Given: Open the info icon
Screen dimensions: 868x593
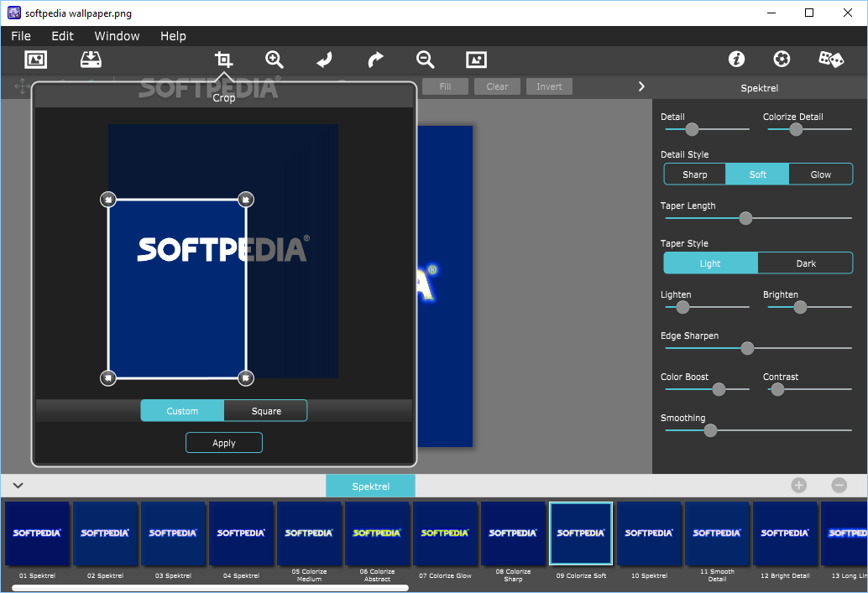Looking at the screenshot, I should [736, 59].
